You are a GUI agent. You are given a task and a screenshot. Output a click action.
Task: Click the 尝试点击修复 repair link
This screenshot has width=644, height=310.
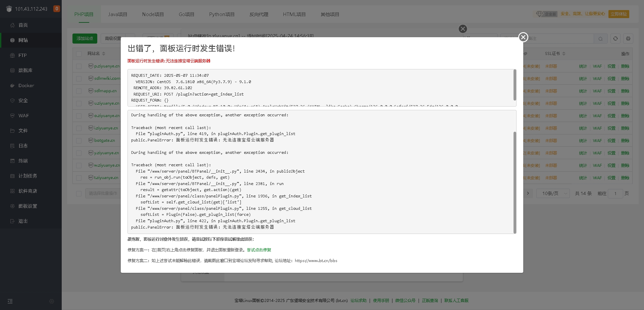tap(259, 250)
